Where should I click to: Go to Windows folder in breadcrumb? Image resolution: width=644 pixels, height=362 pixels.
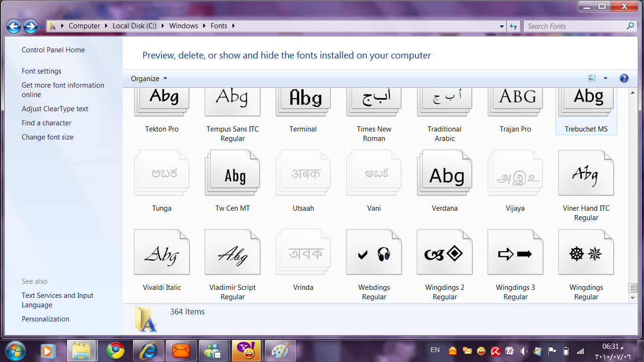coord(183,26)
